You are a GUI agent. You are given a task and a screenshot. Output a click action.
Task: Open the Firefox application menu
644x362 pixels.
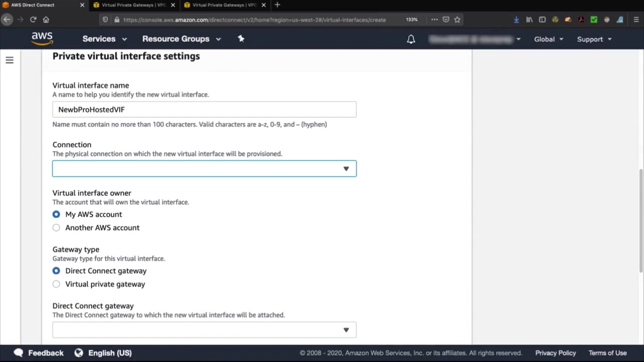[x=636, y=20]
